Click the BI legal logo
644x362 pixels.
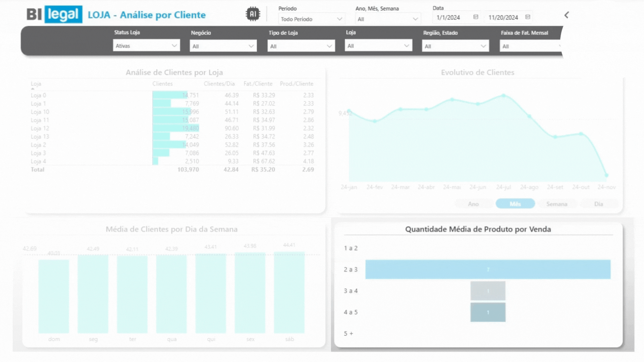tap(54, 14)
